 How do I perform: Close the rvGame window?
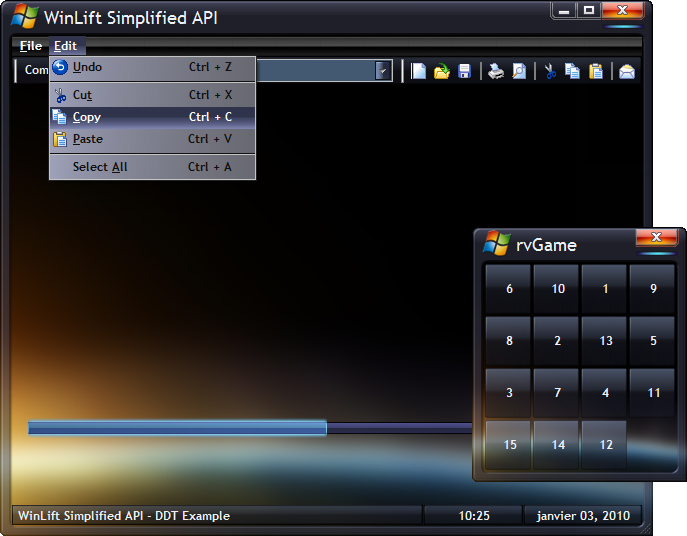click(656, 238)
